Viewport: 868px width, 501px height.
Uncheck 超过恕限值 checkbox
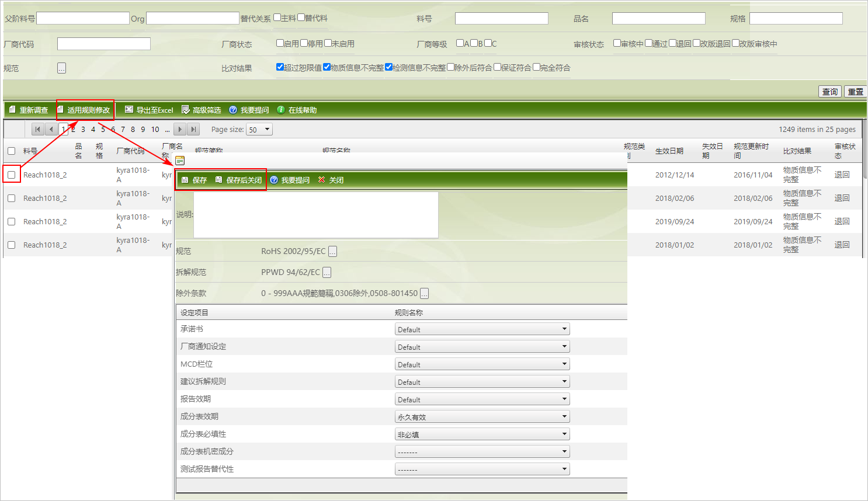[x=280, y=67]
